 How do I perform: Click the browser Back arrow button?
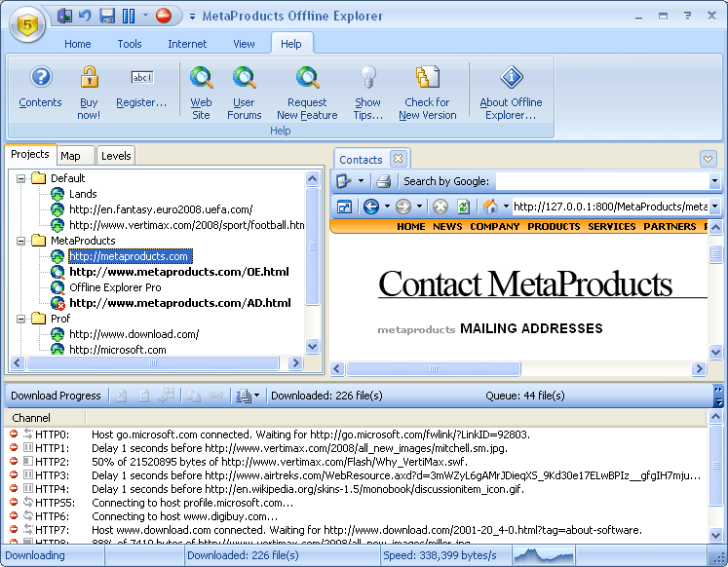pyautogui.click(x=371, y=207)
